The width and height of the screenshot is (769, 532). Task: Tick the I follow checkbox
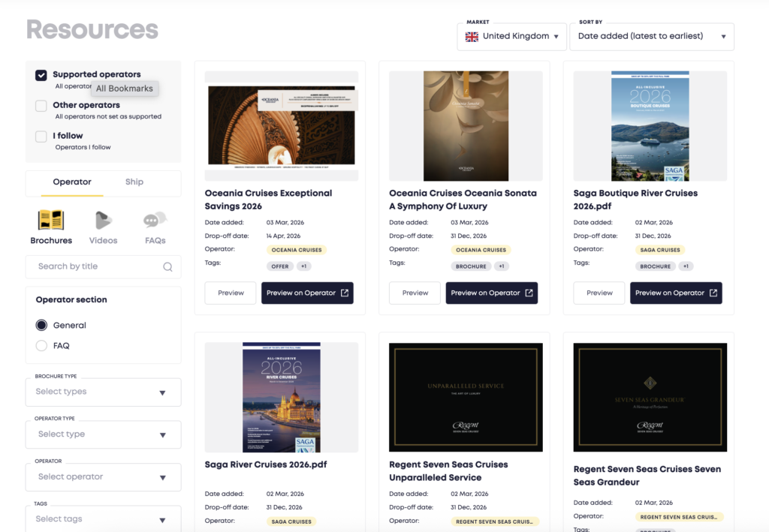[x=41, y=137]
